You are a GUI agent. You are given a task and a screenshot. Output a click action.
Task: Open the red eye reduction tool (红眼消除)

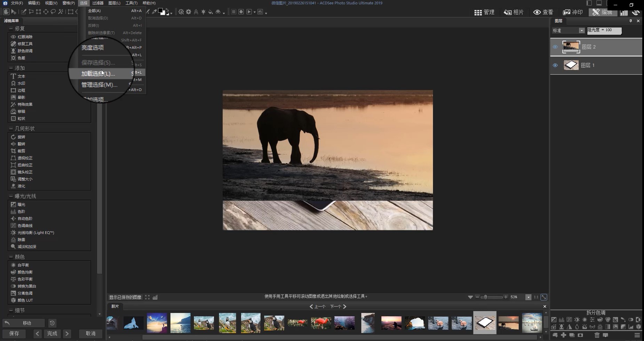point(22,37)
